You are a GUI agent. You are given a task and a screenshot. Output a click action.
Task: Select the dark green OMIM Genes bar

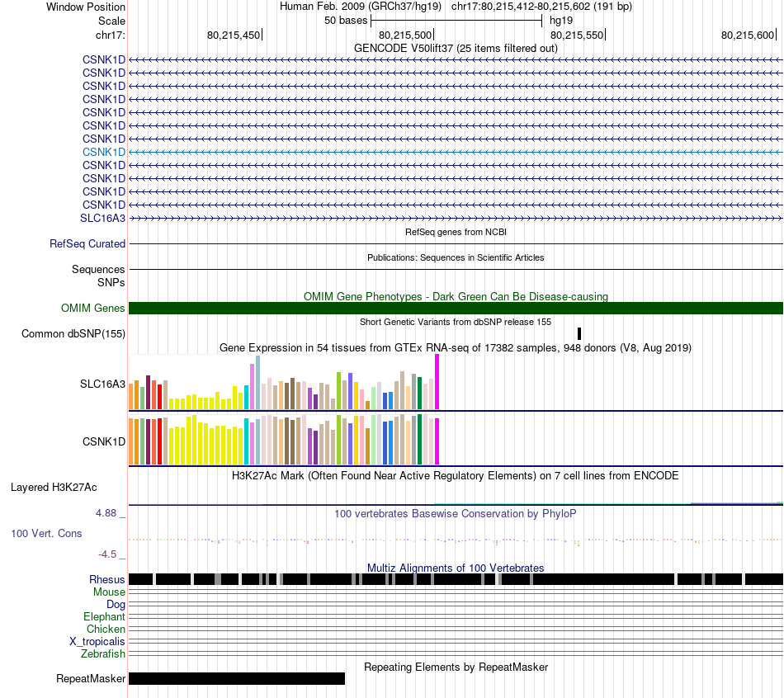click(x=456, y=308)
